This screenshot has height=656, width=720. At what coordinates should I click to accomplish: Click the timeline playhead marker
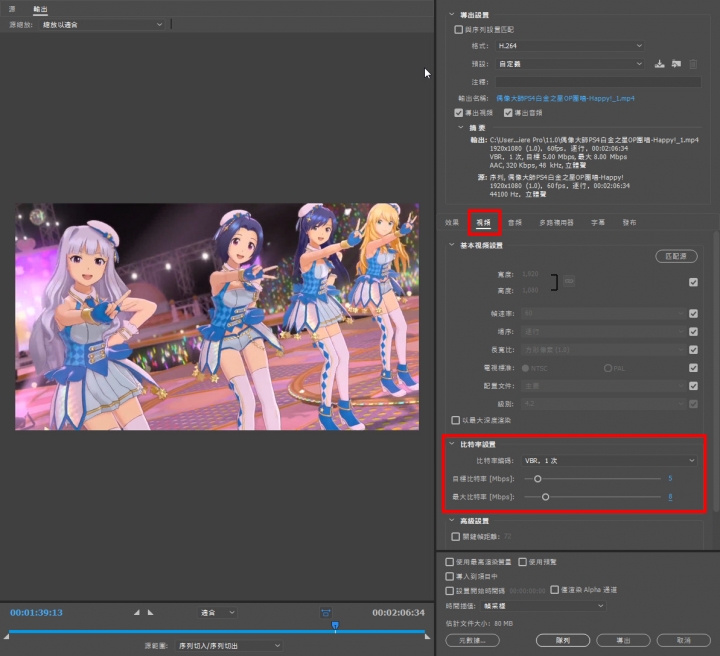pyautogui.click(x=335, y=625)
